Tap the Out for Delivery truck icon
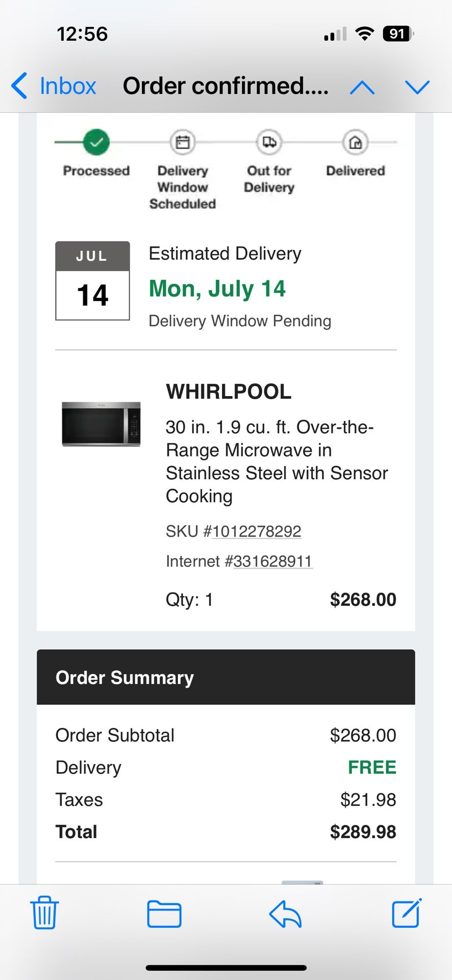Viewport: 452px width, 980px height. point(269,142)
